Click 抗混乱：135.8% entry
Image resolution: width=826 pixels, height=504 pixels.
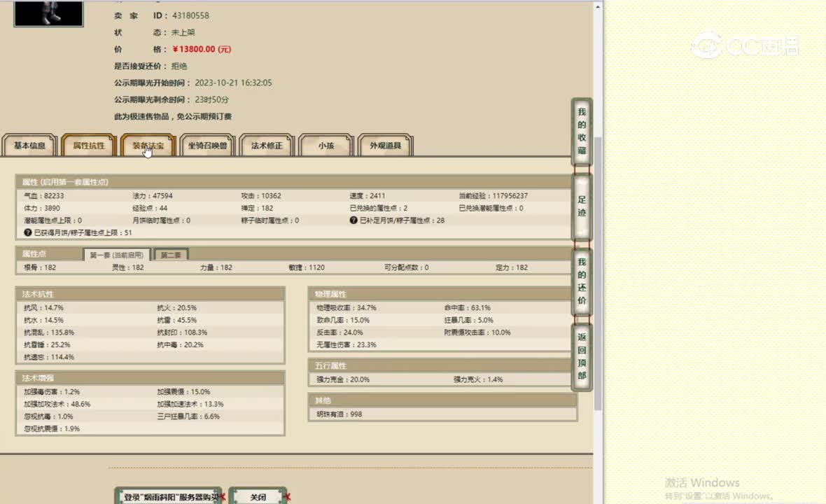pyautogui.click(x=49, y=332)
